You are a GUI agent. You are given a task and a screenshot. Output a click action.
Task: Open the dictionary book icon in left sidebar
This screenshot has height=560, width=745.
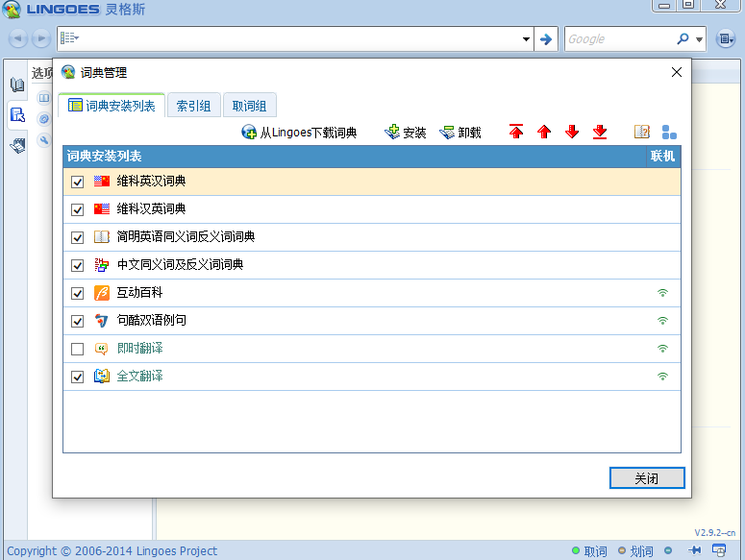pyautogui.click(x=17, y=85)
